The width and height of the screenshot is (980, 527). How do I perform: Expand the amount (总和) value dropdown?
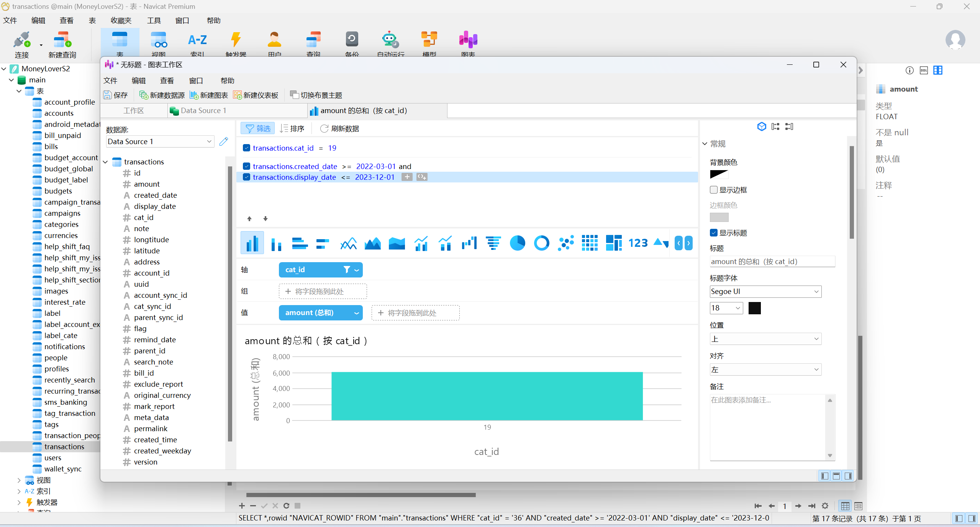356,313
